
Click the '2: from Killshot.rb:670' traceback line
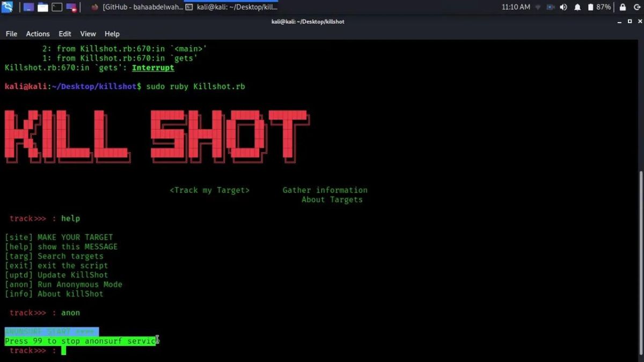tap(125, 49)
